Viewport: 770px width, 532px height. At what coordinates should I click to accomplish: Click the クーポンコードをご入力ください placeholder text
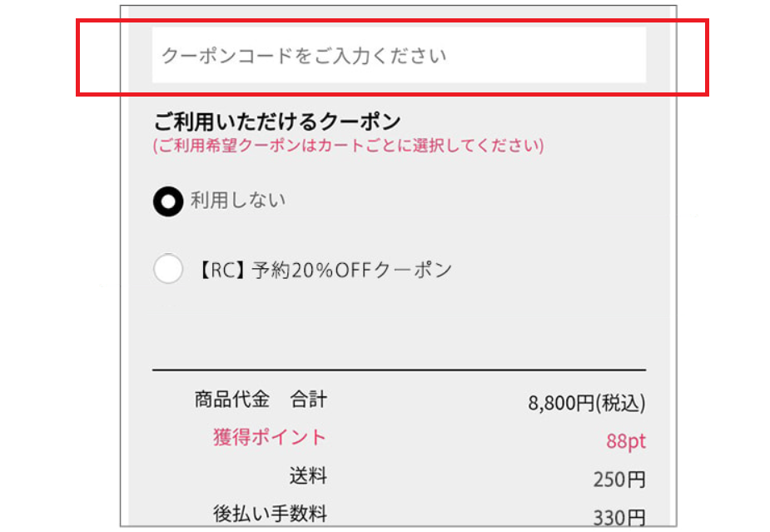(304, 56)
